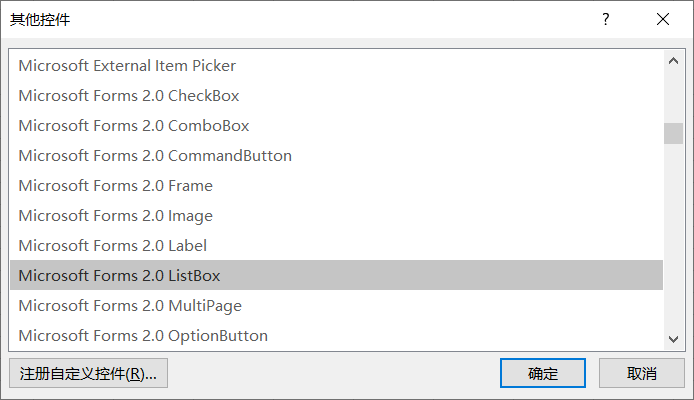Viewport: 694px width, 400px height.
Task: Click the help question mark icon
Action: [x=606, y=19]
